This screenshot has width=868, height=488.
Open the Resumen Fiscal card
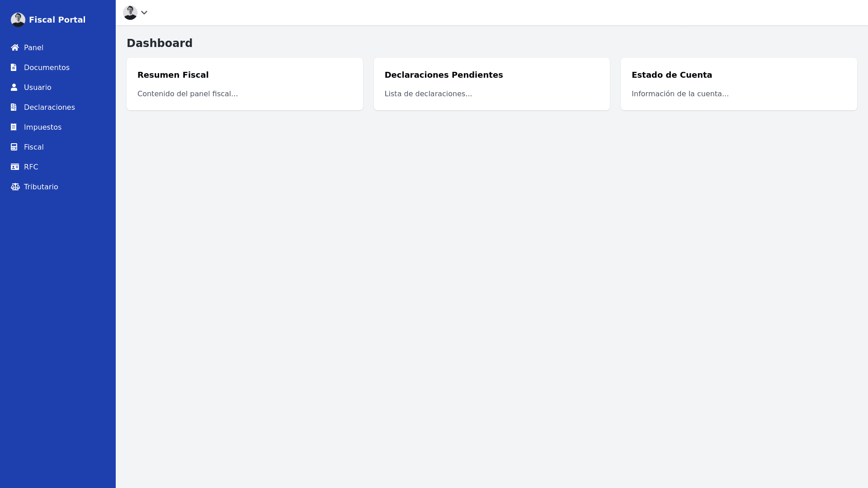tap(245, 84)
